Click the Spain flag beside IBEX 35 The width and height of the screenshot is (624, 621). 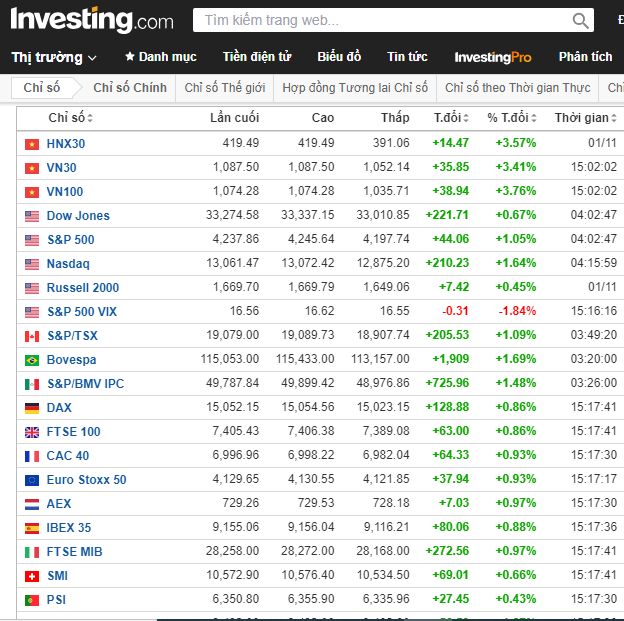point(32,528)
